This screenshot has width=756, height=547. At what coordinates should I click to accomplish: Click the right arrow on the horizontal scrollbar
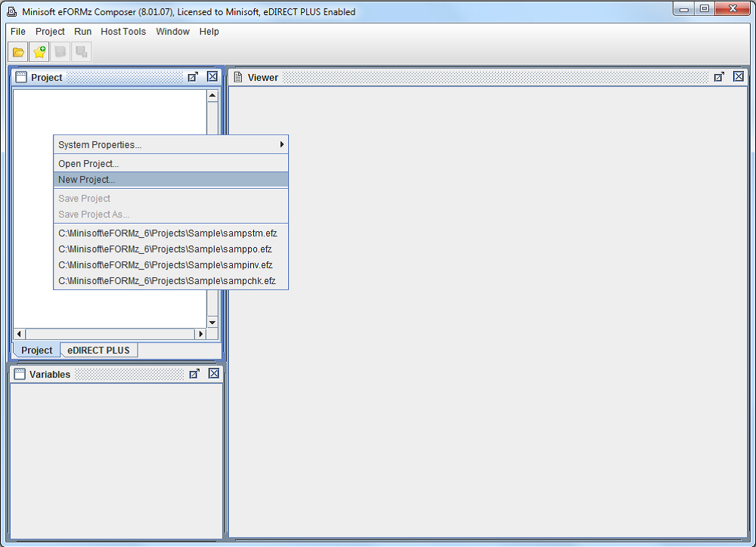pos(200,333)
